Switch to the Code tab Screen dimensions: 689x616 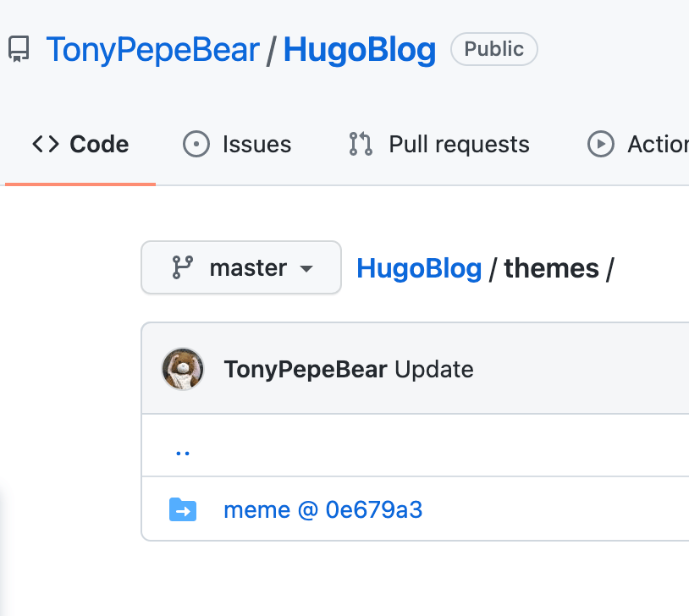(x=80, y=144)
